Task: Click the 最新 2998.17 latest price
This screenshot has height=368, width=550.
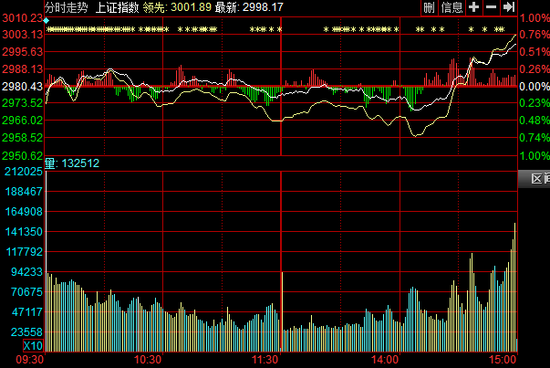Action: tap(249, 7)
